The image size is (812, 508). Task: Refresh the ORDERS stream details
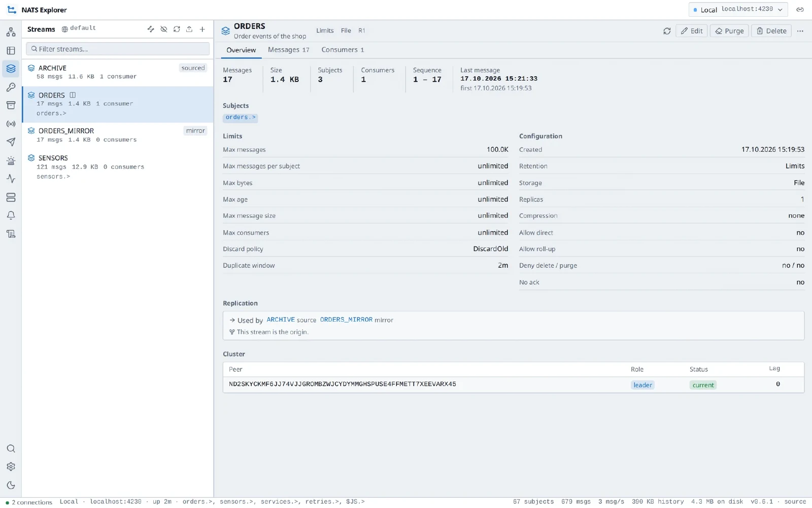667,31
